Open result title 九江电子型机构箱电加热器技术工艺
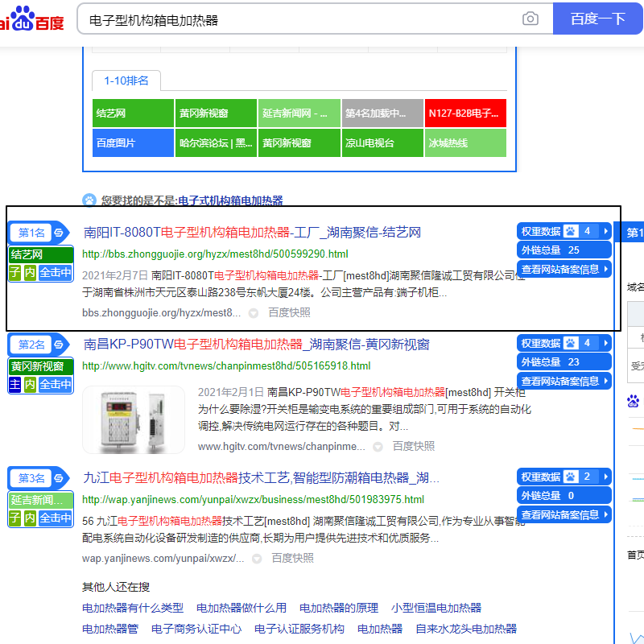The width and height of the screenshot is (644, 644). [261, 477]
